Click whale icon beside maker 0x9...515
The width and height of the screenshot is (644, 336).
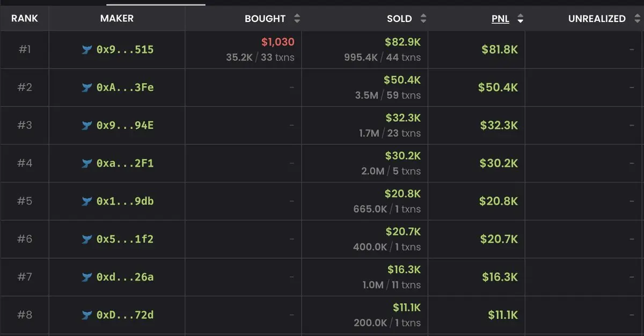point(87,50)
